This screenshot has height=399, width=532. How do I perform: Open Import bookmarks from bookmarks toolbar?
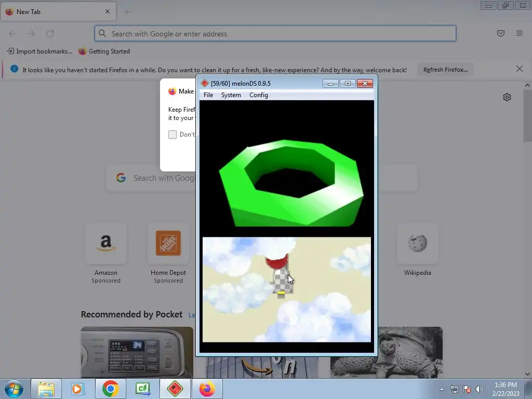(x=39, y=51)
